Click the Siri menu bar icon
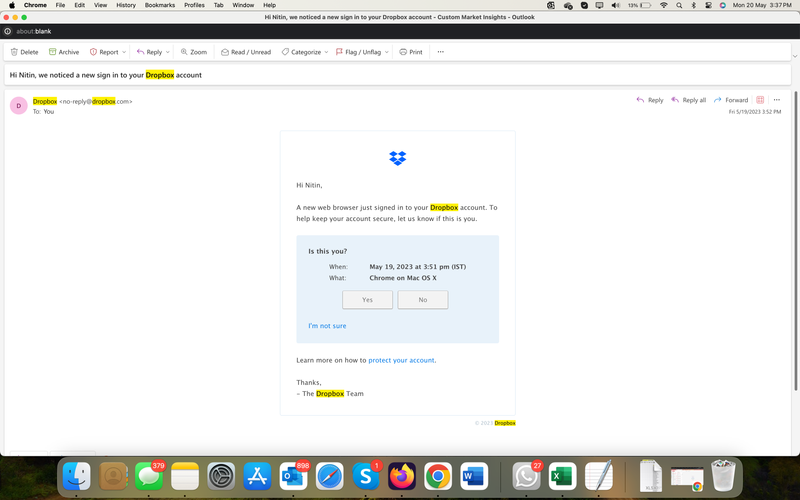Screen dimensions: 800x500 click(722, 5)
